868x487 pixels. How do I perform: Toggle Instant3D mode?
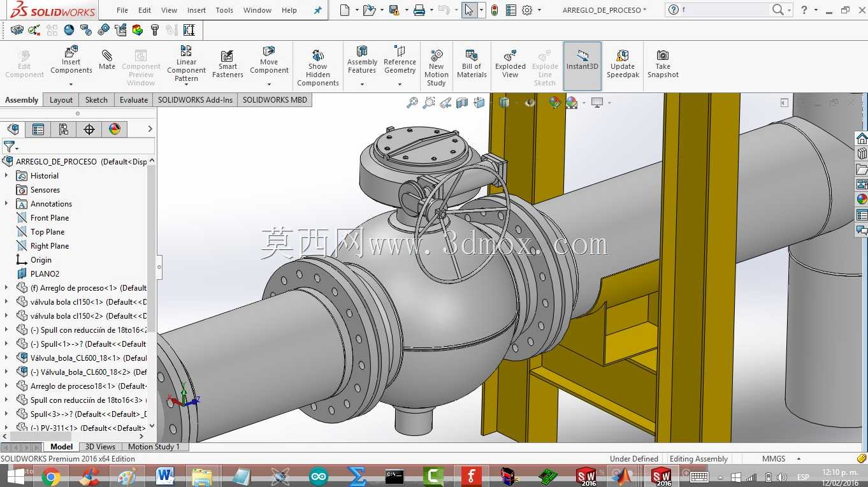tap(582, 66)
